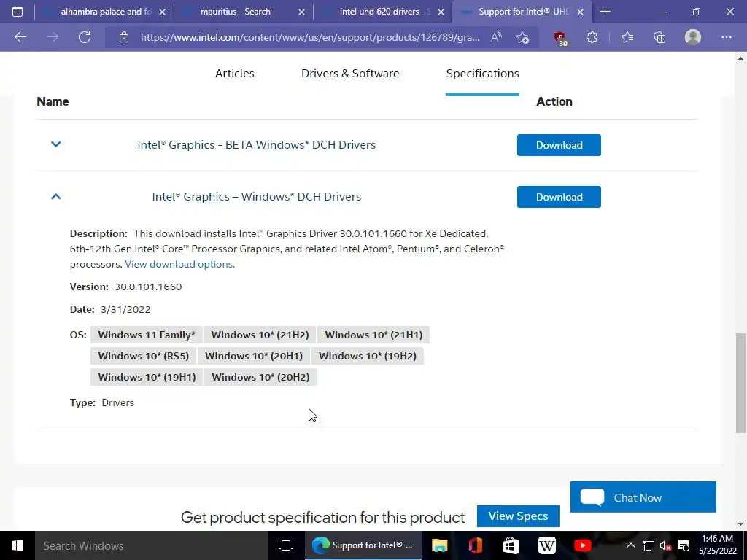The width and height of the screenshot is (747, 560).
Task: Download the BETA Windows DCH Drivers
Action: [559, 145]
